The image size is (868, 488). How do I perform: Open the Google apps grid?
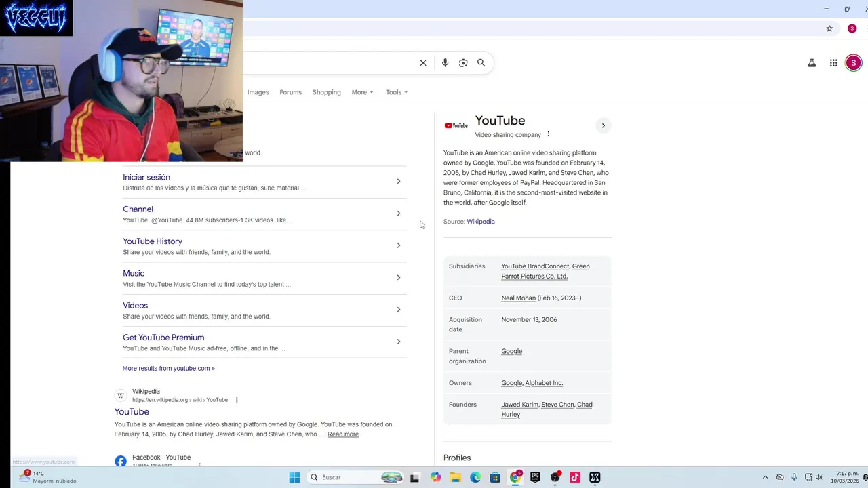(x=833, y=63)
